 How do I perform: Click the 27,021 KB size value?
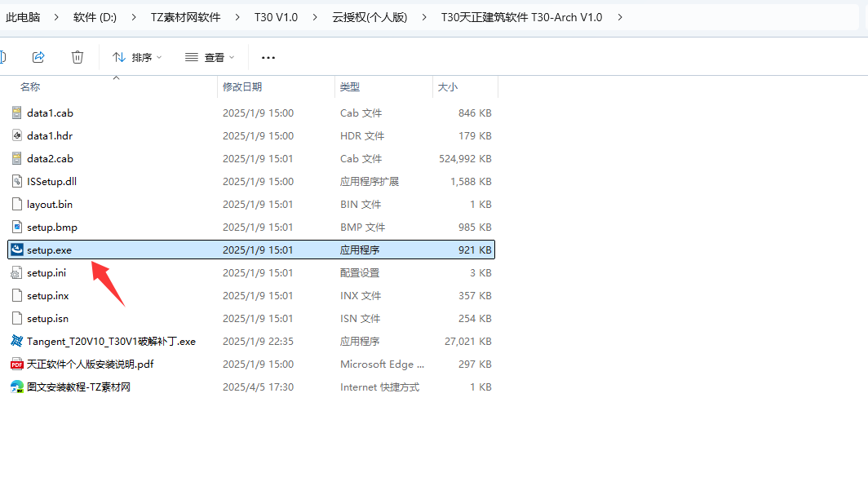[x=467, y=342]
